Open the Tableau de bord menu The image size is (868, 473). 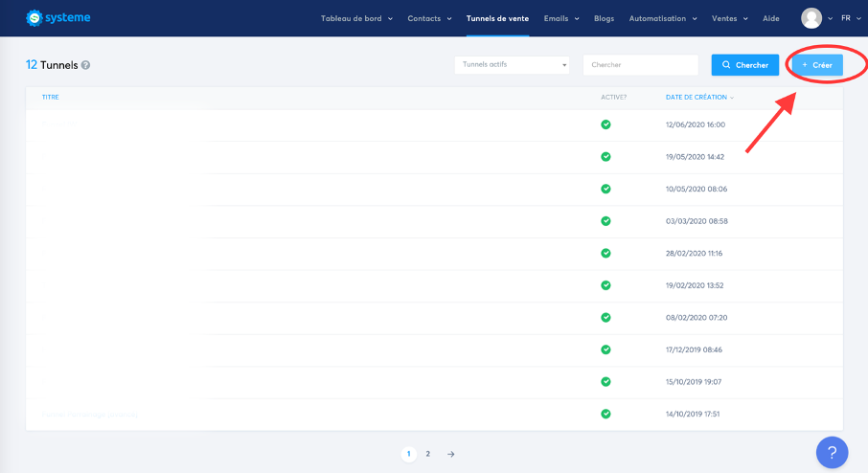click(356, 18)
